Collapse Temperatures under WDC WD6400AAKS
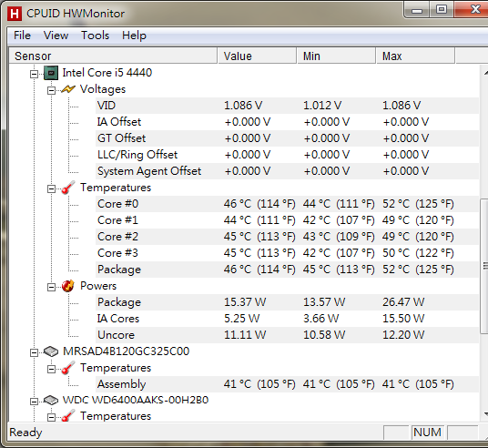The image size is (488, 448). coord(51,417)
